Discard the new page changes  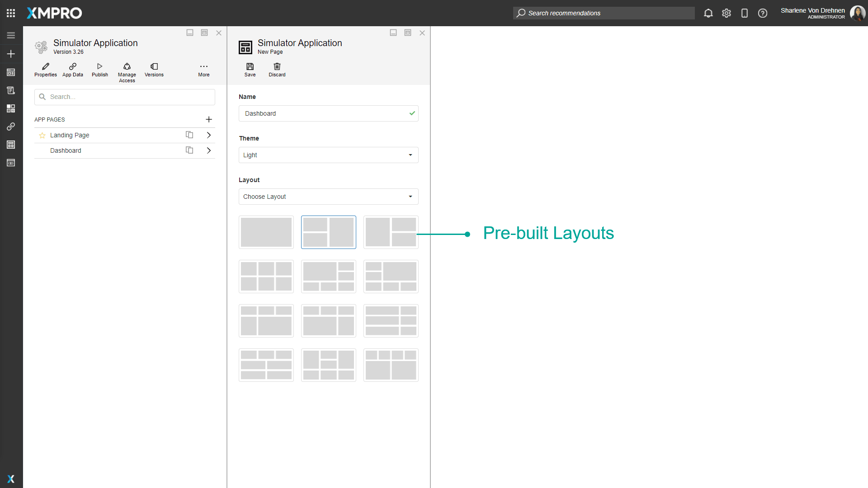(277, 70)
